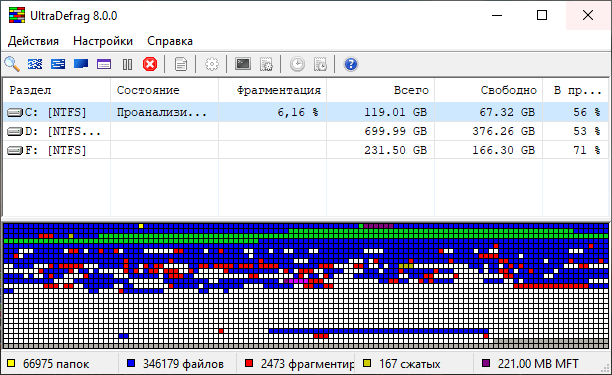Click the clock scheduler toolbar icon
Screen dimensions: 612x375
[x=297, y=64]
